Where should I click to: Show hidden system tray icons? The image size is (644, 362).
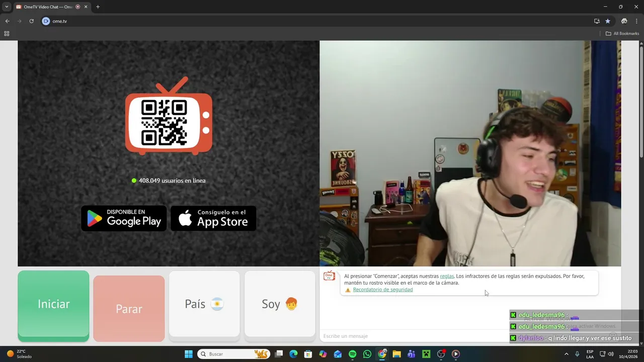click(x=566, y=354)
